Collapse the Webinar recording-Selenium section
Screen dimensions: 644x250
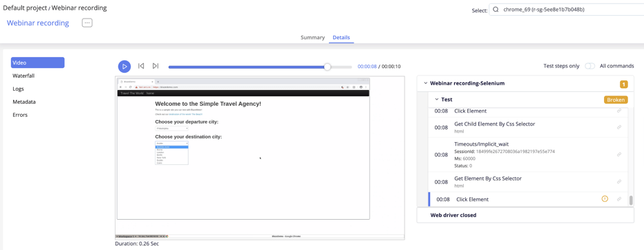425,83
